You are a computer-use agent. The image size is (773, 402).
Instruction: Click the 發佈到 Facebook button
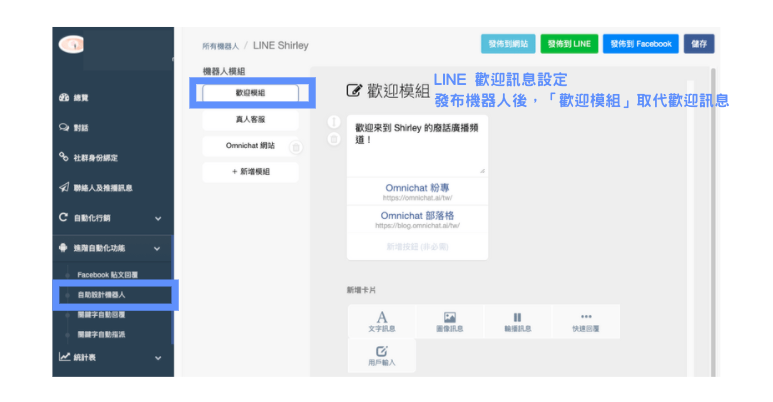tap(641, 44)
